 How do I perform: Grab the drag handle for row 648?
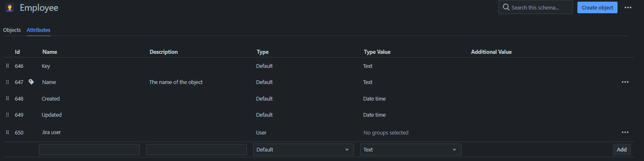[7, 99]
